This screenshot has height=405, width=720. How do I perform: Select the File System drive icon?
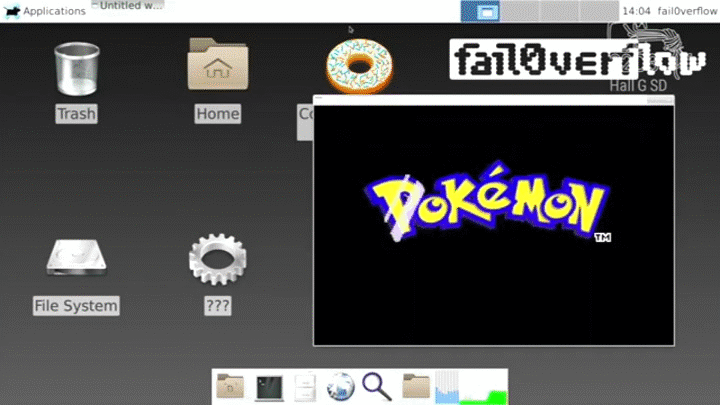(x=76, y=260)
